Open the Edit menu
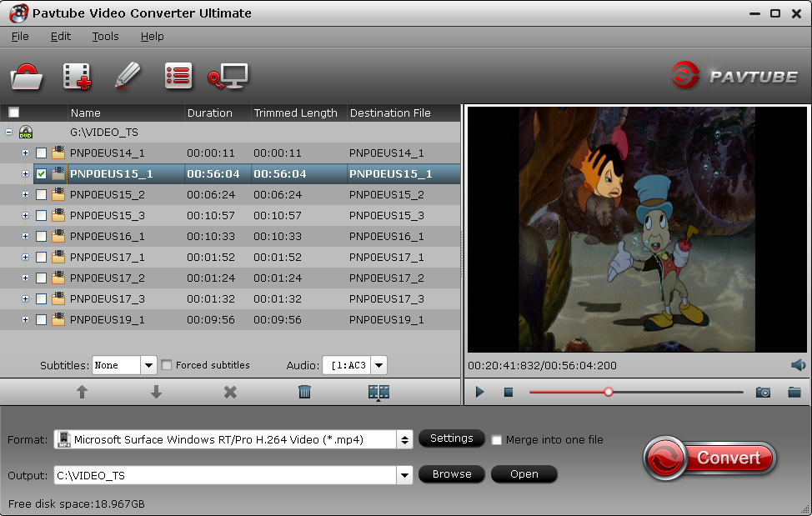This screenshot has width=812, height=516. click(61, 36)
